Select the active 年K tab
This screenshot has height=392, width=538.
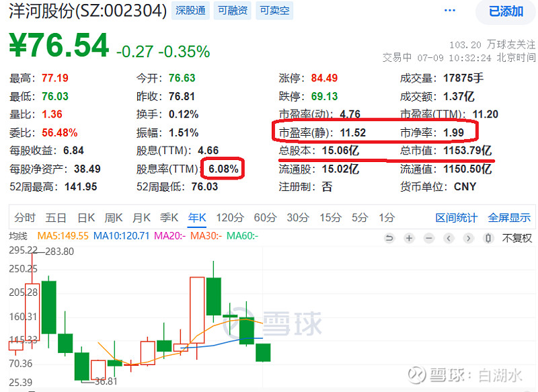click(197, 217)
